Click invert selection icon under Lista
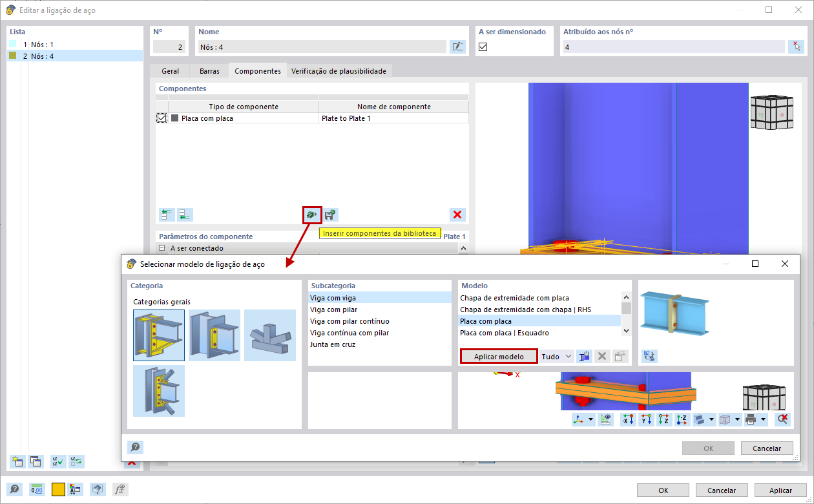This screenshot has height=504, width=814. tap(77, 461)
